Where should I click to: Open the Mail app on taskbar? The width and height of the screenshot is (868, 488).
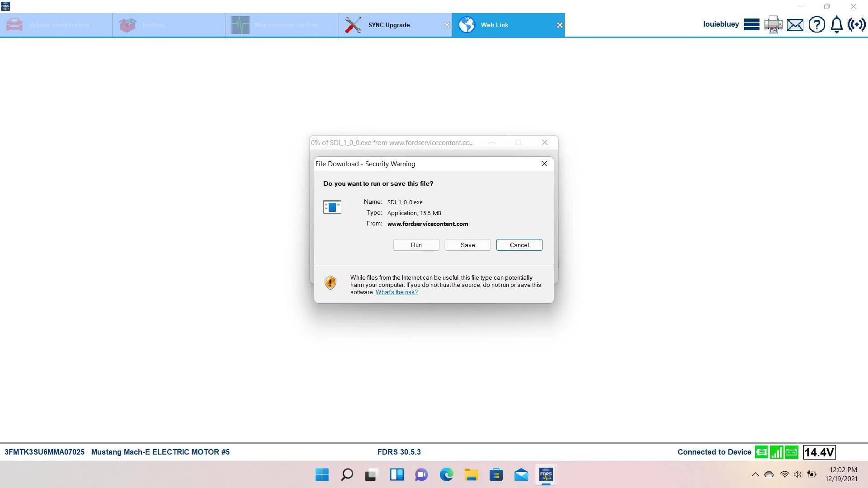click(x=521, y=475)
